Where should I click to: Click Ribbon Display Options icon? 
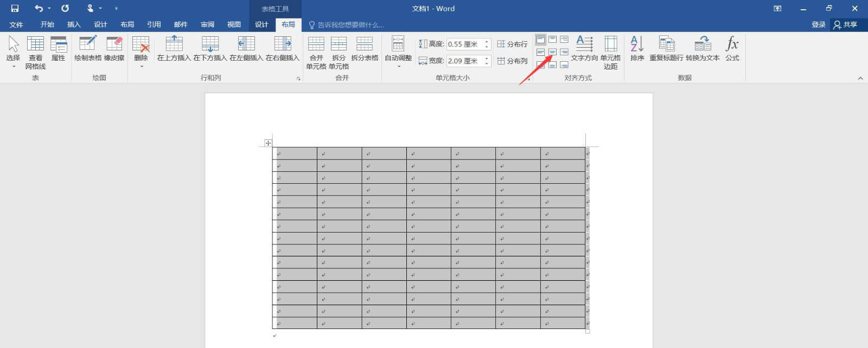[777, 8]
